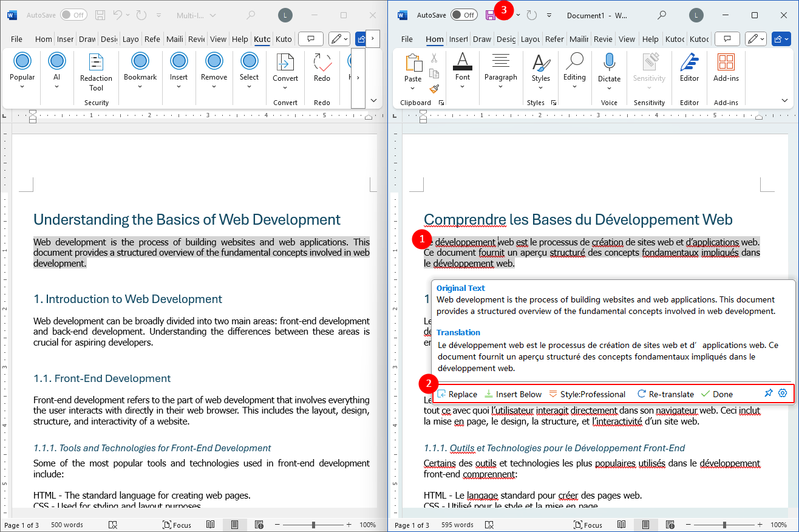Adjust the zoom slider in right window
This screenshot has width=799, height=532.
[724, 525]
